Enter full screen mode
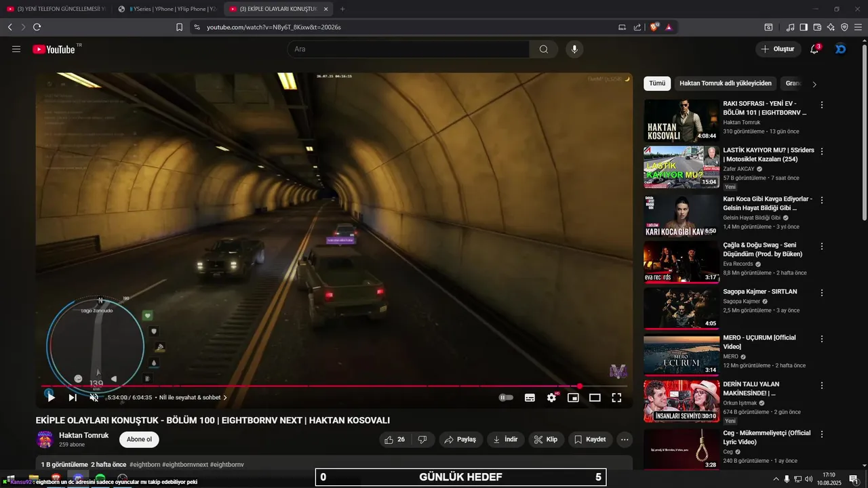 click(616, 398)
